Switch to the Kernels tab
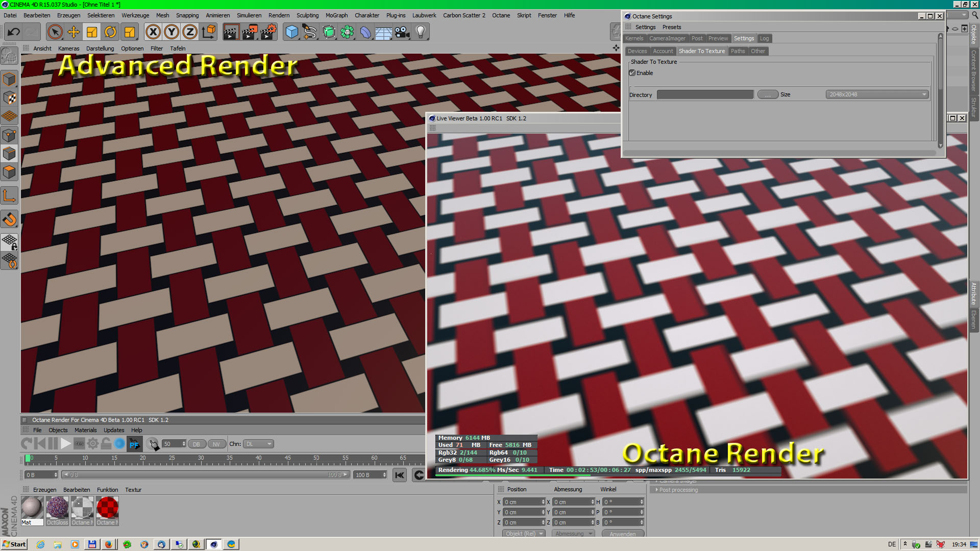Image resolution: width=980 pixels, height=551 pixels. coord(634,38)
